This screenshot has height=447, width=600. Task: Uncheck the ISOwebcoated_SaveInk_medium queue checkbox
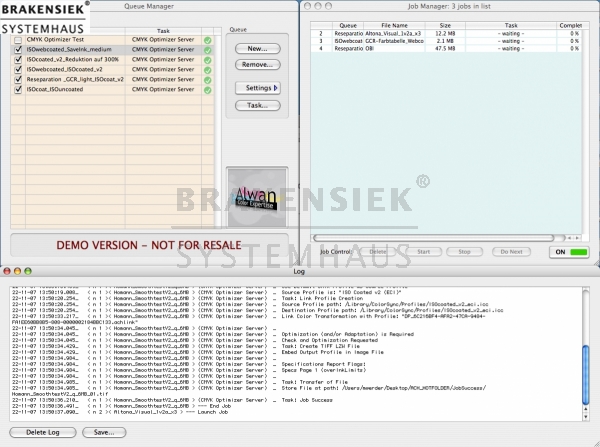tap(18, 50)
